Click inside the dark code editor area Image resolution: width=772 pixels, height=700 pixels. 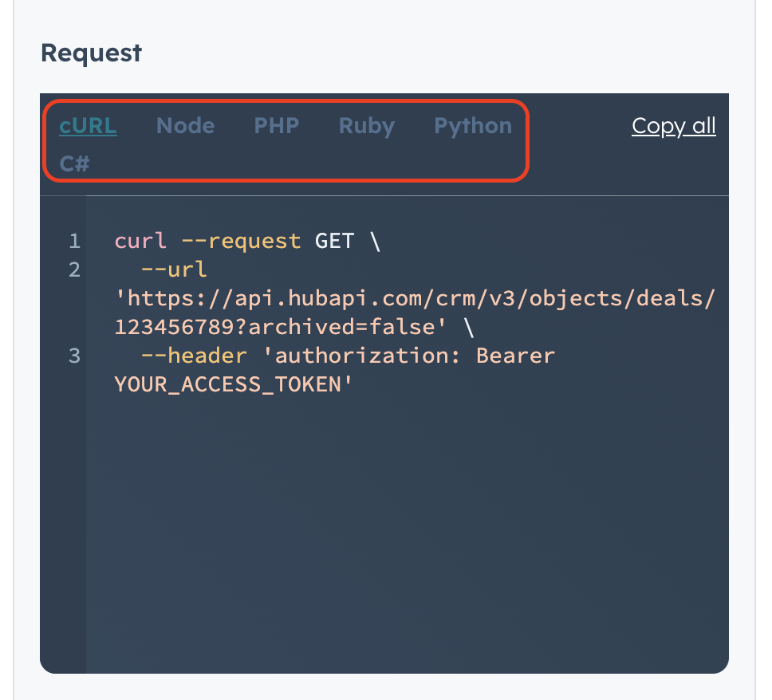[399, 518]
